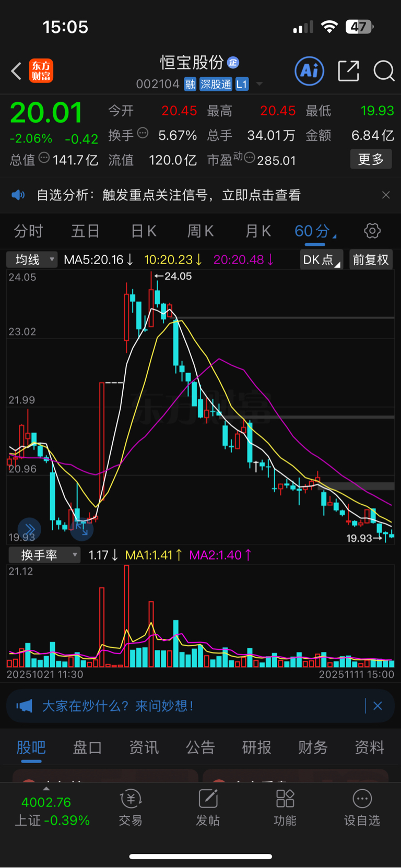Tap the stock code 002104

point(158,84)
